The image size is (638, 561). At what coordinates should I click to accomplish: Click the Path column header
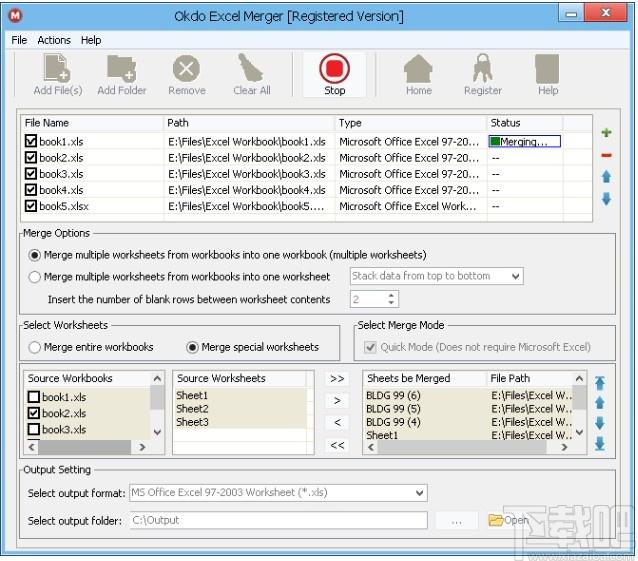pyautogui.click(x=249, y=123)
